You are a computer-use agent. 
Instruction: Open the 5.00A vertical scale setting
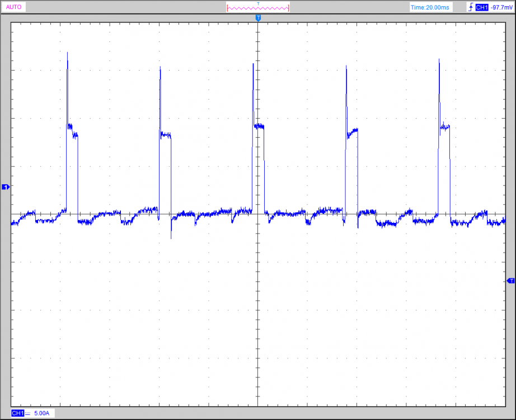[42, 413]
